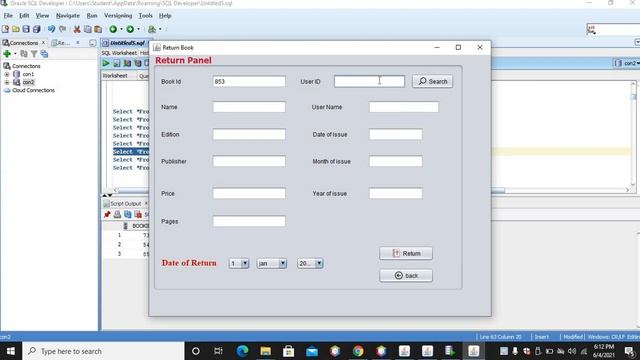Screen dimensions: 640x360
Task: Open Microsoft Edge from the taskbar
Action: tap(242, 351)
